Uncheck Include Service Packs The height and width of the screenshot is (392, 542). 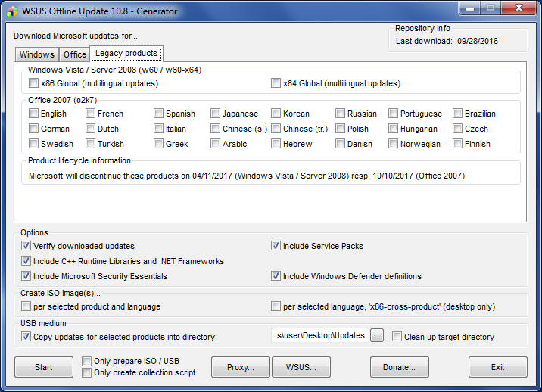tap(276, 246)
